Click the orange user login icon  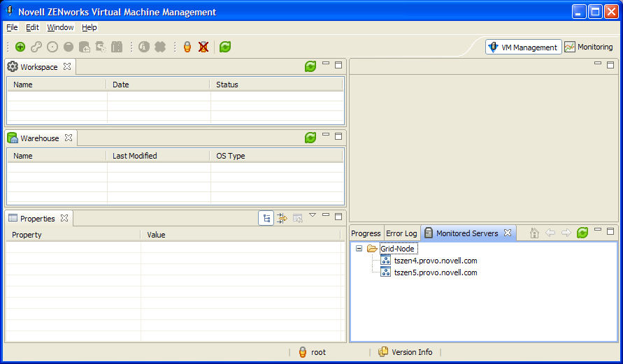(x=187, y=47)
